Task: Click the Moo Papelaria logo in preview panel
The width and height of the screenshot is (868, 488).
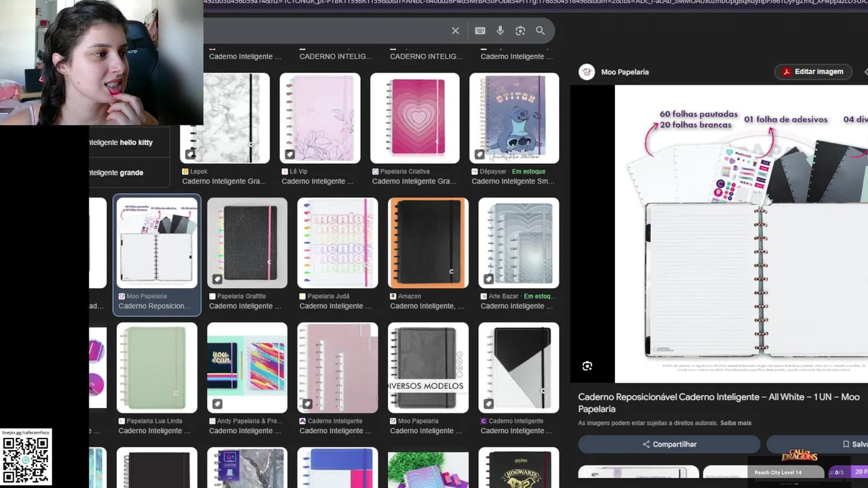Action: 587,72
